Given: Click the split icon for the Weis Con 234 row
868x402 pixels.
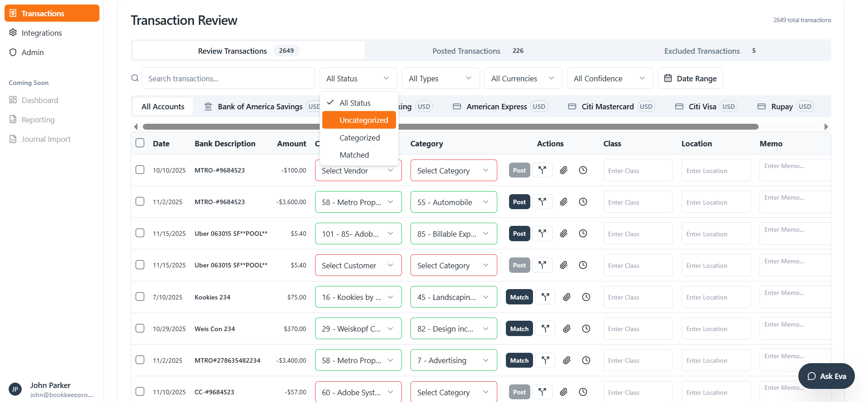Looking at the screenshot, I should pyautogui.click(x=545, y=329).
